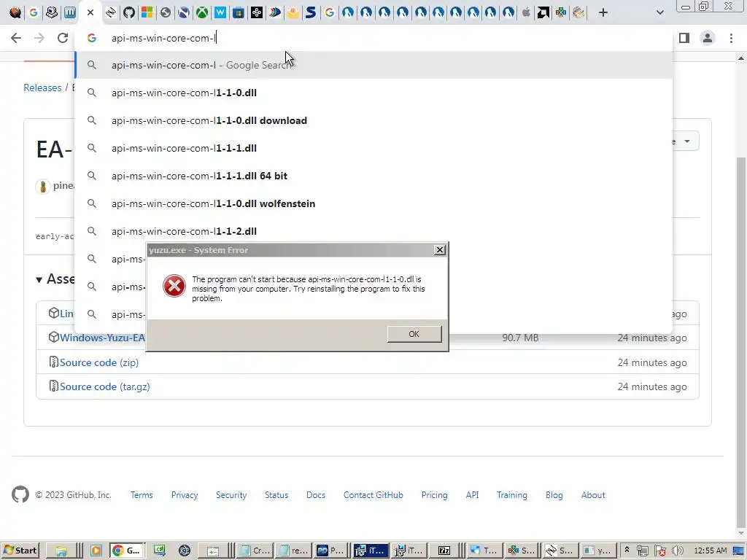Viewport: 747px width, 560px height.
Task: Switch to the GitHub browser tab
Action: point(129,12)
